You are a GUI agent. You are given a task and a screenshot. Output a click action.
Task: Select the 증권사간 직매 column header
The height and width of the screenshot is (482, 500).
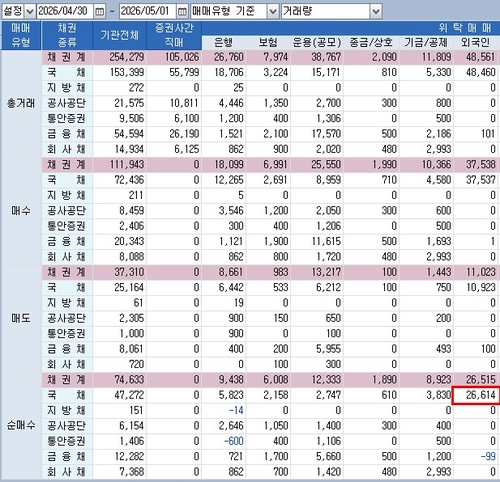174,35
